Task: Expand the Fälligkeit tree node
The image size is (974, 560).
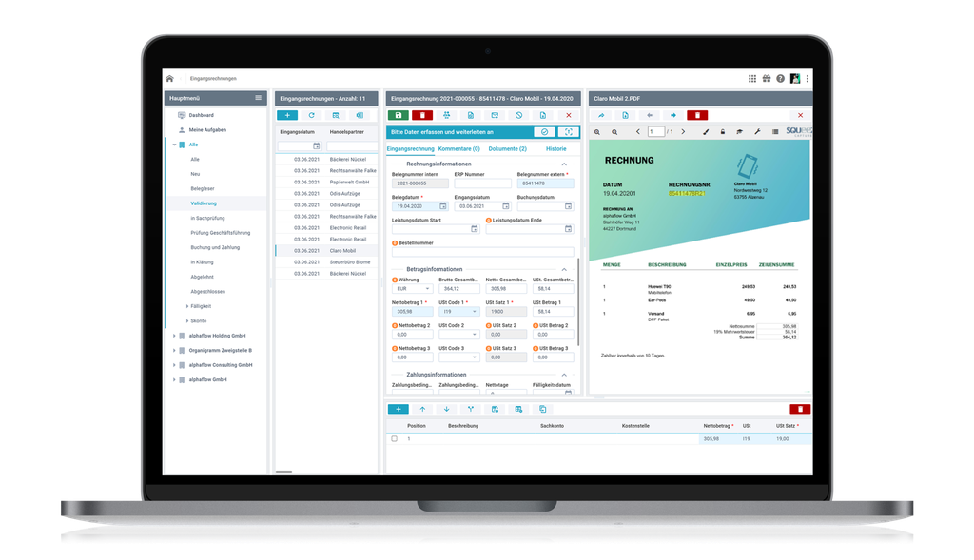Action: click(x=187, y=307)
